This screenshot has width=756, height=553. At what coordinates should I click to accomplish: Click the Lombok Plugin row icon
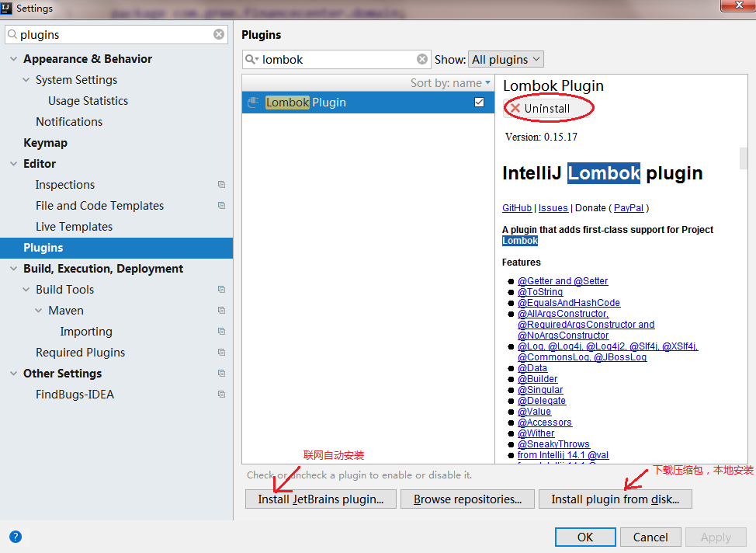coord(252,103)
